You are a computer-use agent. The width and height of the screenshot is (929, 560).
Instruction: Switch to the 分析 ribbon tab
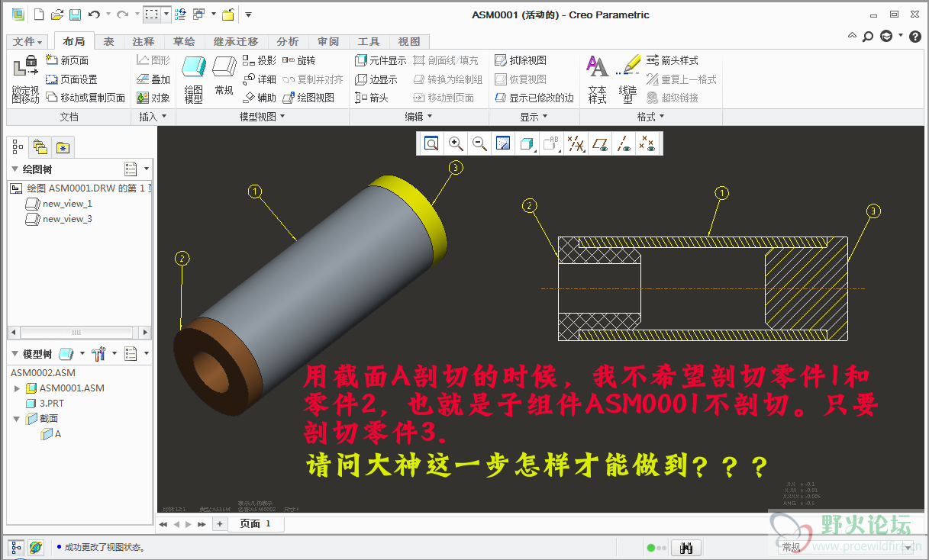pos(288,41)
